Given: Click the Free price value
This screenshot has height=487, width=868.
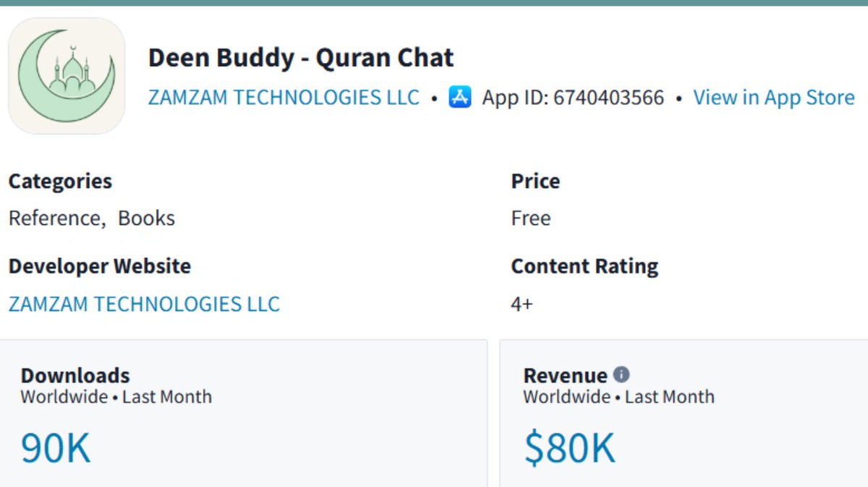Looking at the screenshot, I should [x=531, y=219].
